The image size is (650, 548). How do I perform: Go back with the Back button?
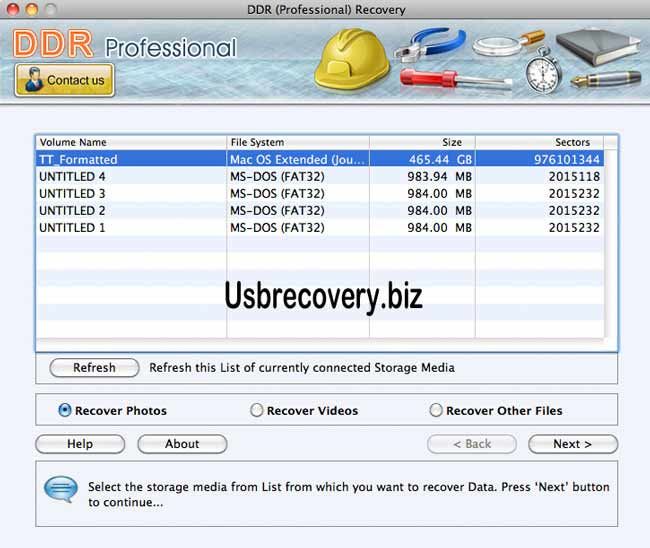click(472, 444)
